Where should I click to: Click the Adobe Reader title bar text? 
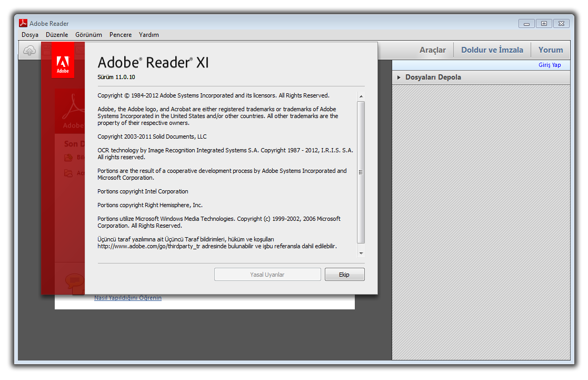point(49,24)
